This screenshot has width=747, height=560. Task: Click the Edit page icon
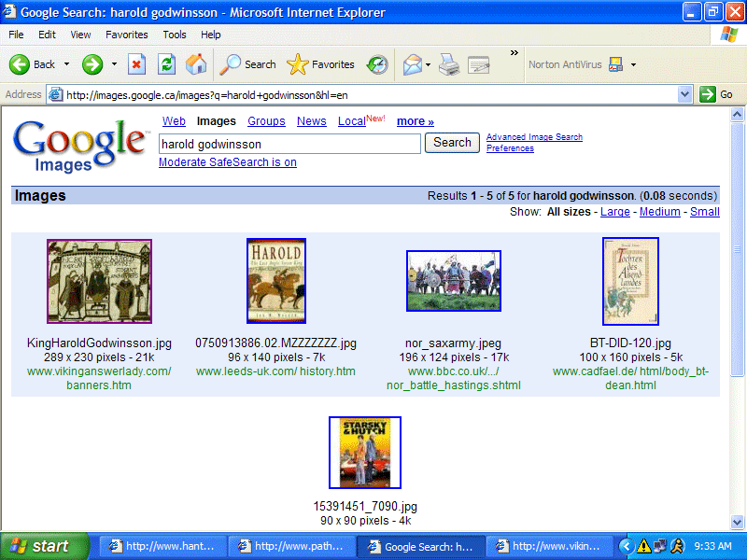click(479, 64)
